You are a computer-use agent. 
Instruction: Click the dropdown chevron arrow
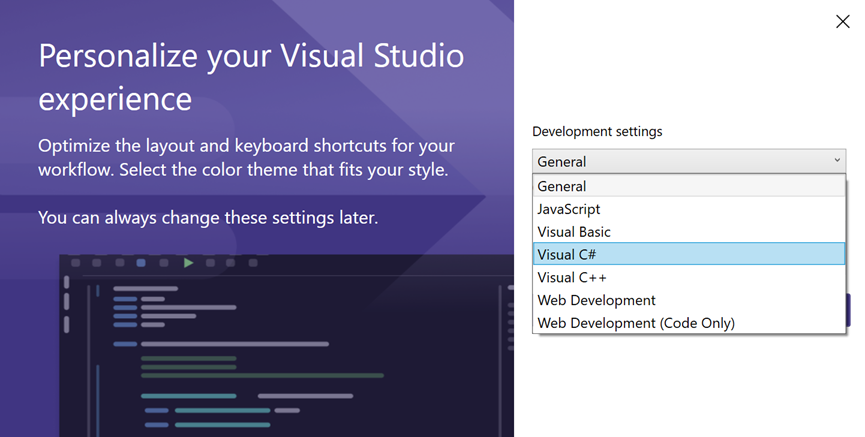coord(837,161)
